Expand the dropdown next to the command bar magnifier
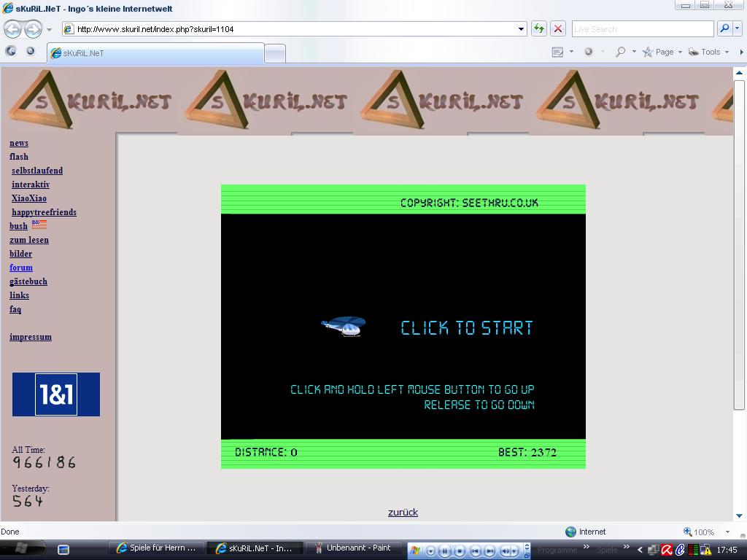747x560 pixels. [634, 52]
